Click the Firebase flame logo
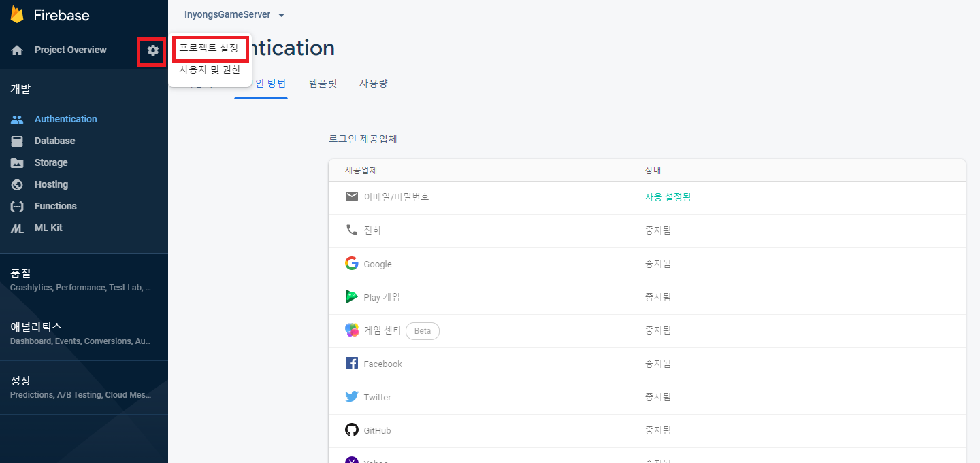The image size is (980, 463). [17, 14]
